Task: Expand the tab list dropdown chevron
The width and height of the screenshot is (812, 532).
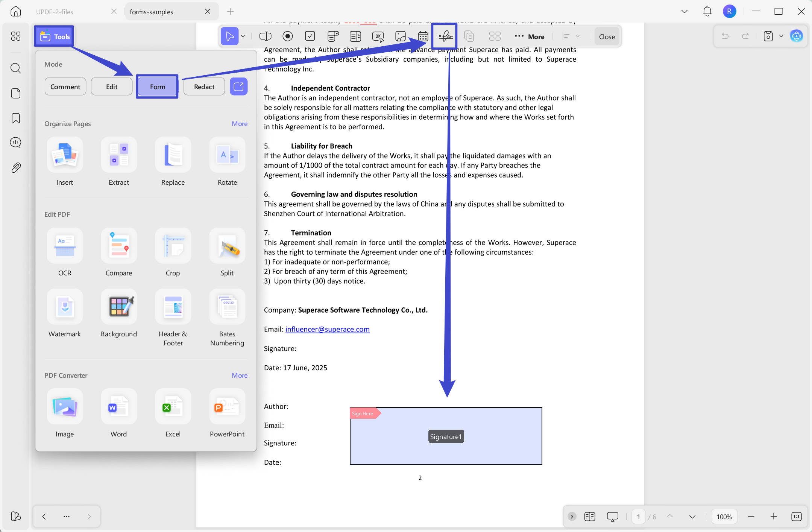Action: [x=685, y=12]
